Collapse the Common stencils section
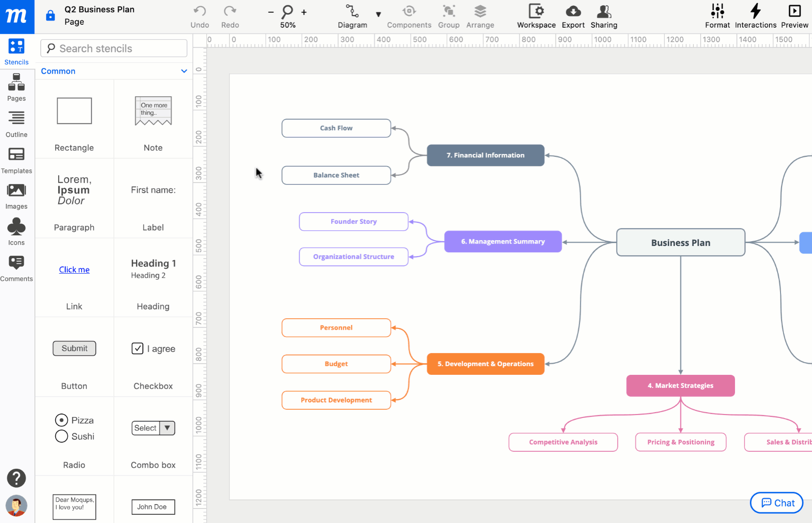The height and width of the screenshot is (523, 812). point(184,71)
